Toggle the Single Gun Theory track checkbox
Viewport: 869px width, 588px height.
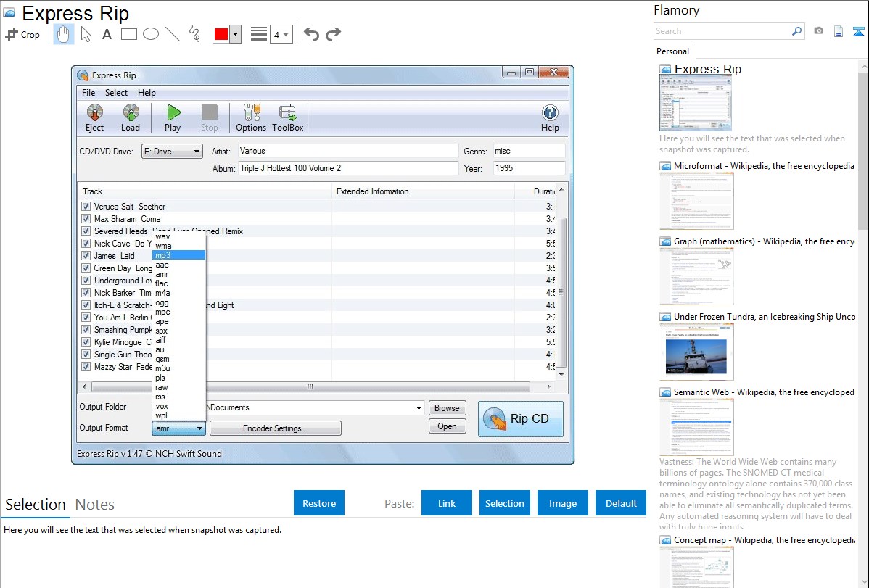click(86, 354)
